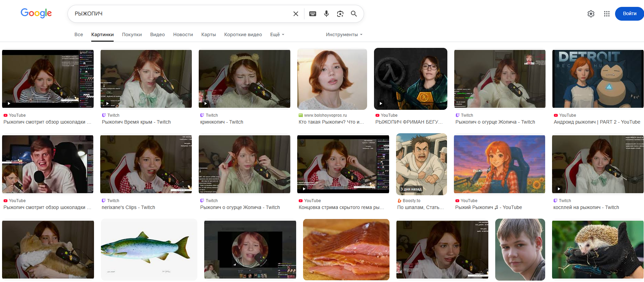Click the 'Boosty.to' source label
The image size is (644, 282).
click(412, 201)
